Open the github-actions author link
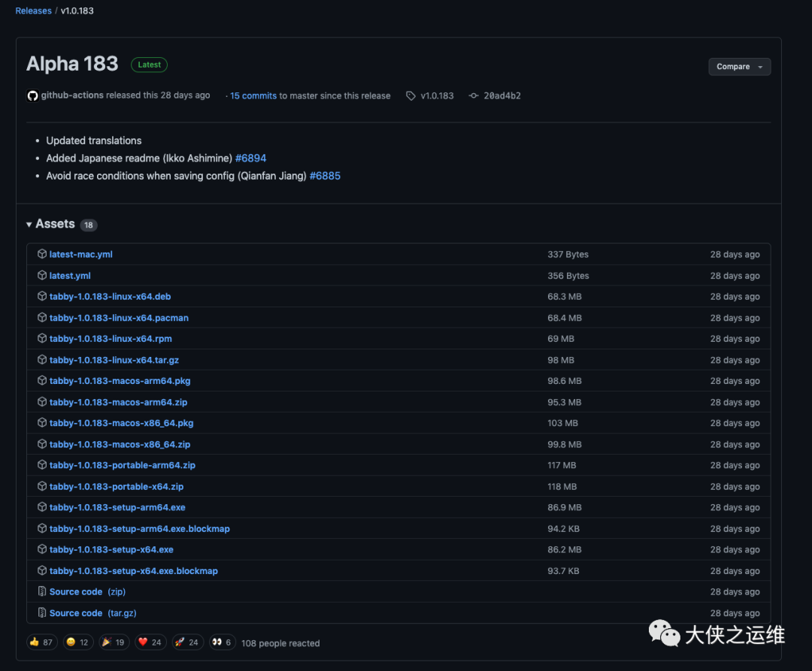This screenshot has height=671, width=812. [72, 95]
